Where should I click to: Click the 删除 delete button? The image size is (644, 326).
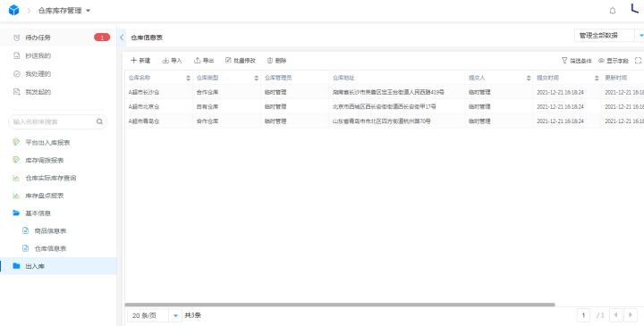(x=276, y=61)
